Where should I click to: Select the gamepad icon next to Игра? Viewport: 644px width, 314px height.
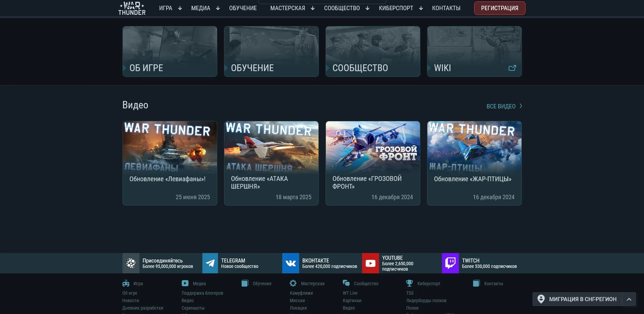click(x=126, y=283)
